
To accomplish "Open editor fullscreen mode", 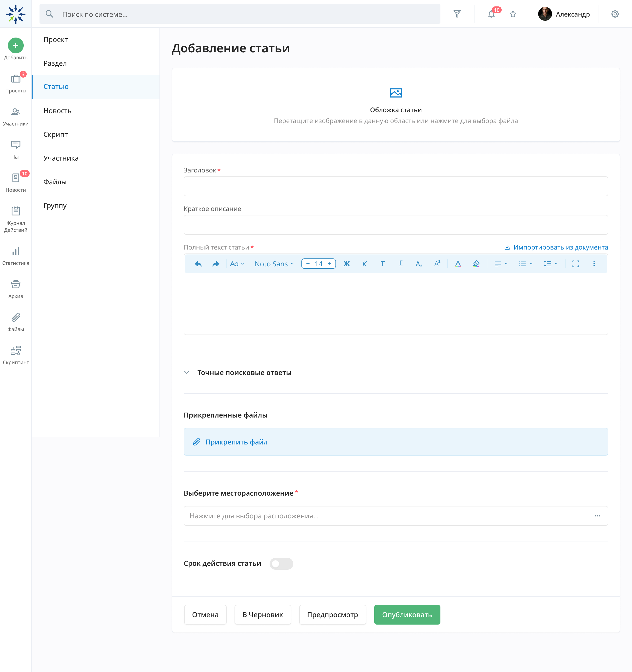I will click(576, 264).
